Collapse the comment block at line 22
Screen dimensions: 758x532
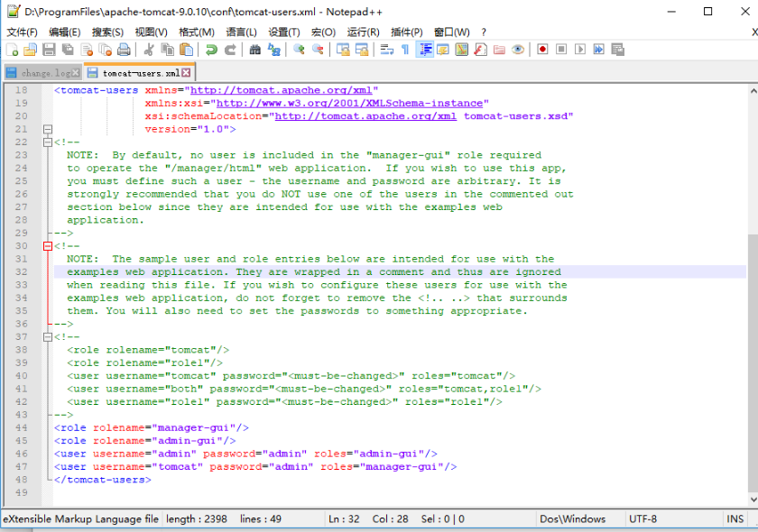[x=48, y=142]
